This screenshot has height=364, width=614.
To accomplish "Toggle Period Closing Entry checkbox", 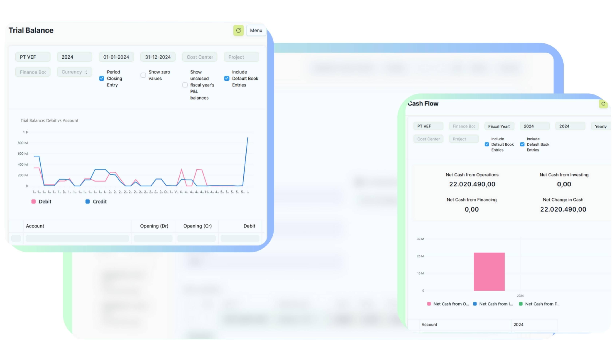I will click(102, 79).
